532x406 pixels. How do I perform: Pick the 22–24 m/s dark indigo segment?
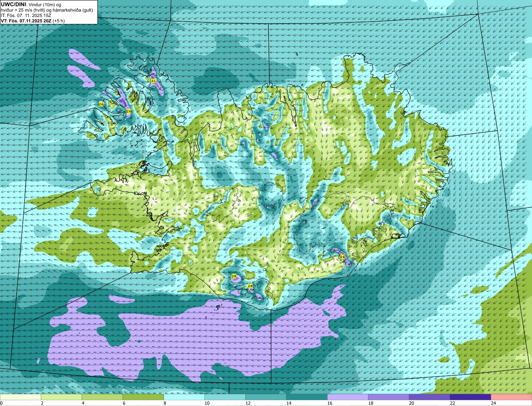click(x=471, y=397)
